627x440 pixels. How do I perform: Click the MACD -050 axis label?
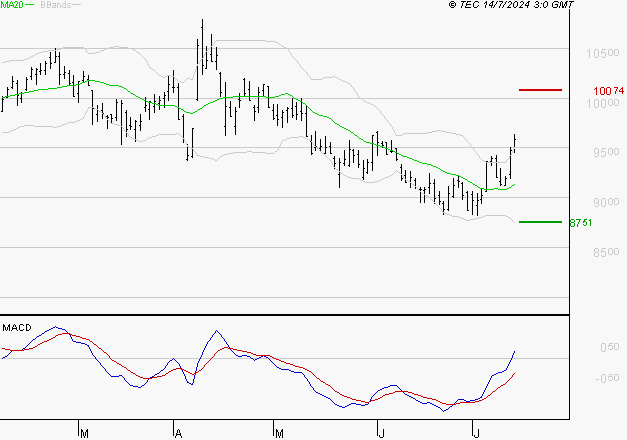point(607,378)
